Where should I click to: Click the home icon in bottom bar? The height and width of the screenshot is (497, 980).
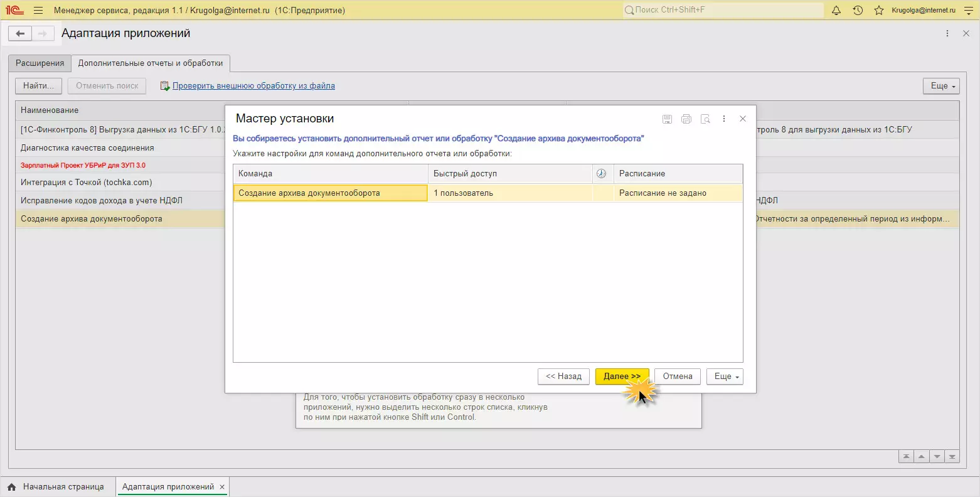click(x=12, y=487)
